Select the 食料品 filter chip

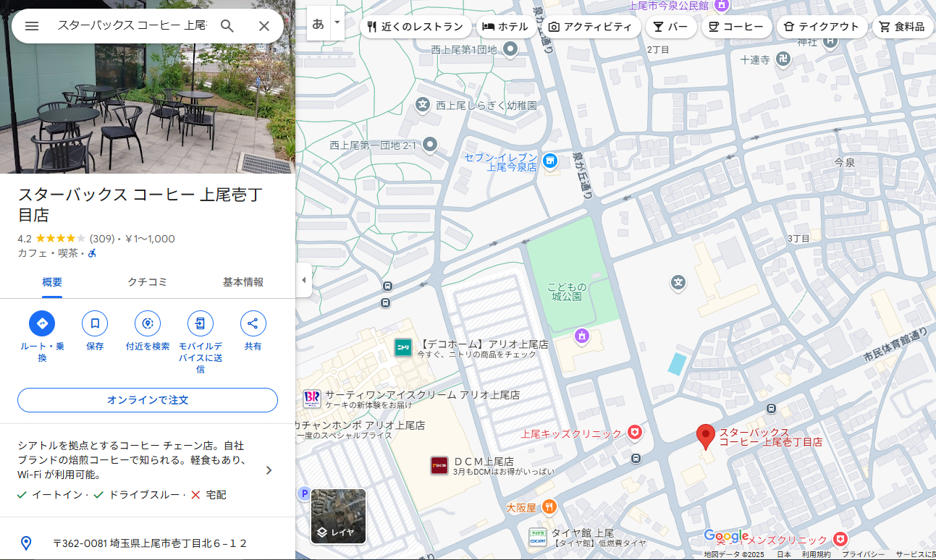[903, 27]
